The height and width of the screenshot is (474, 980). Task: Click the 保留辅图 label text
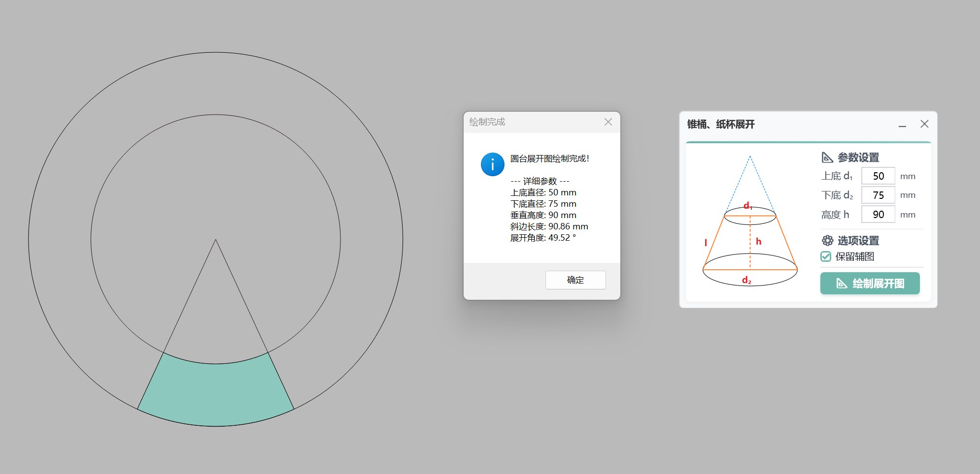855,256
